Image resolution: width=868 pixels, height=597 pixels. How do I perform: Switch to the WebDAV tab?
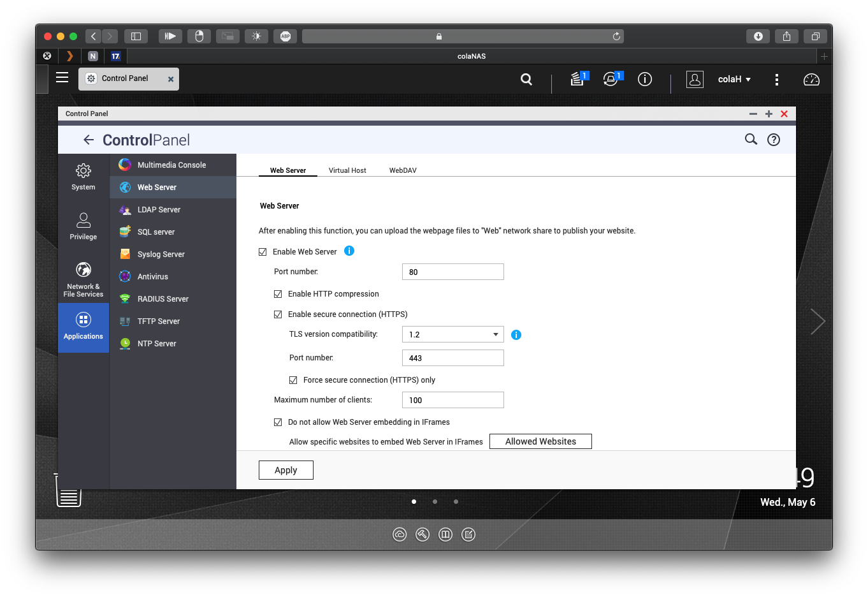403,170
